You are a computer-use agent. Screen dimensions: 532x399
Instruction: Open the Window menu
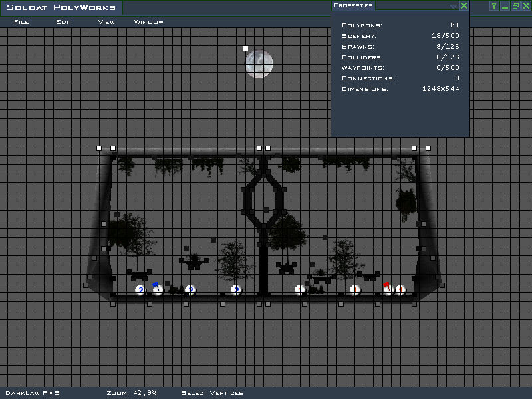click(149, 22)
